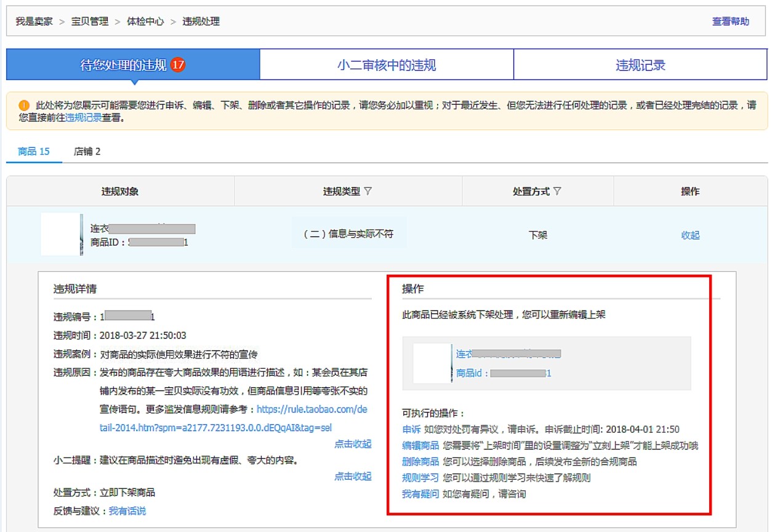Viewport: 772px width, 532px height.
Task: Open the product thumbnail in 操作 panel
Action: [433, 363]
